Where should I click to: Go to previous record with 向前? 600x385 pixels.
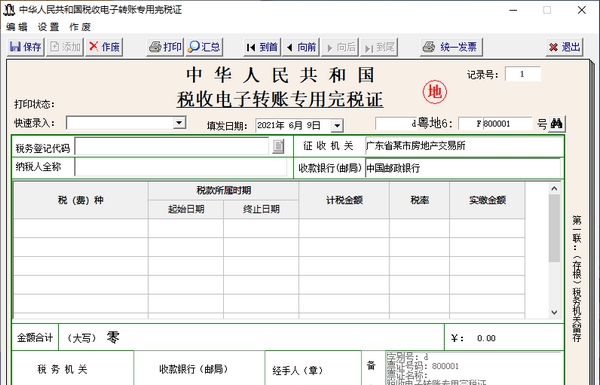point(302,47)
